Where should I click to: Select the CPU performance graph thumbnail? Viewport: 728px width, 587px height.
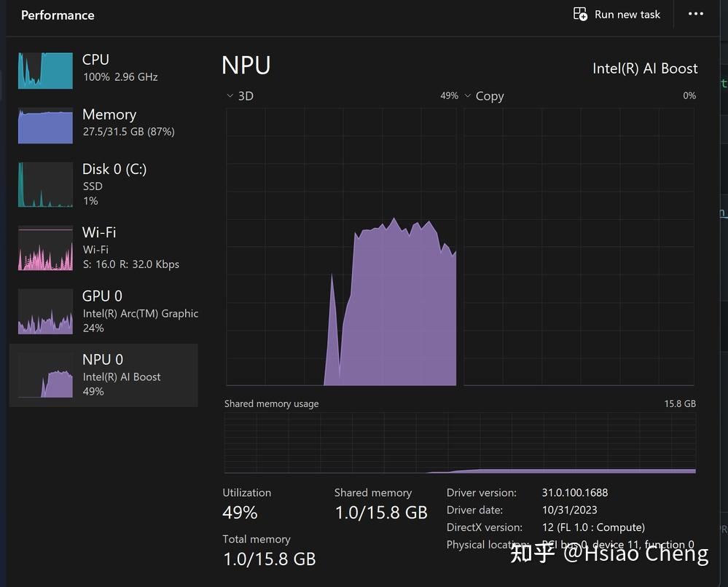[45, 69]
